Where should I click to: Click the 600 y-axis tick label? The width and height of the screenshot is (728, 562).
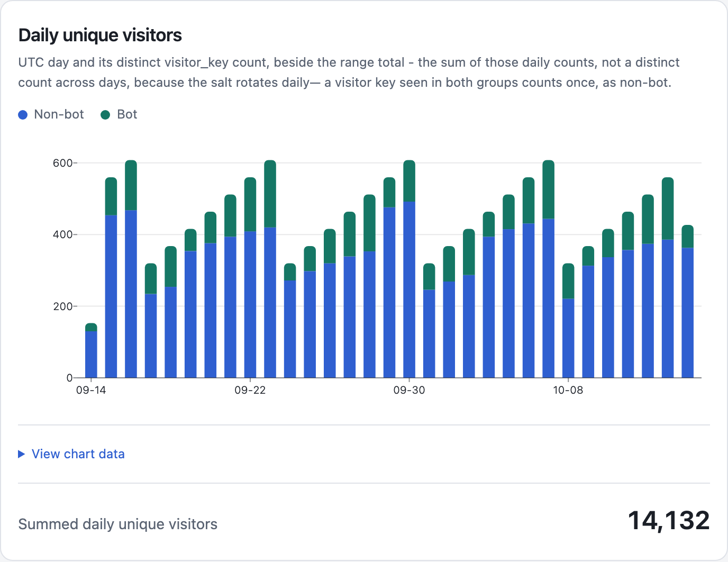62,163
